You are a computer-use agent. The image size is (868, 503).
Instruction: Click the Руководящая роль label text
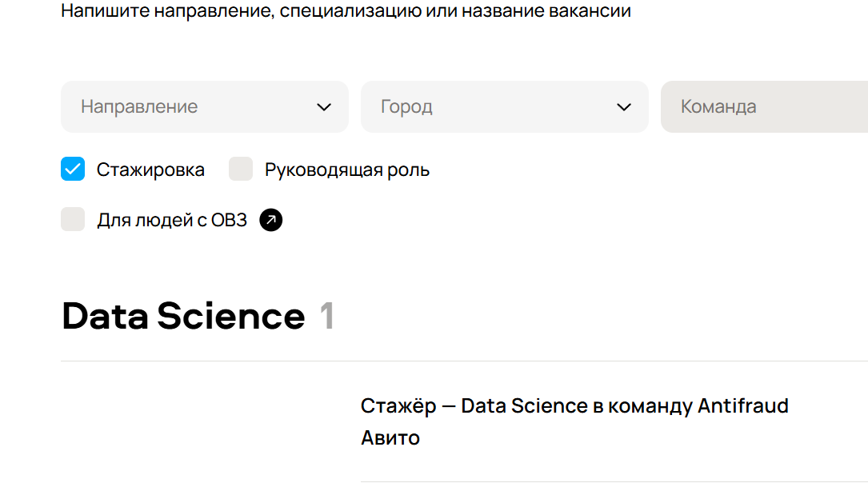click(x=347, y=170)
